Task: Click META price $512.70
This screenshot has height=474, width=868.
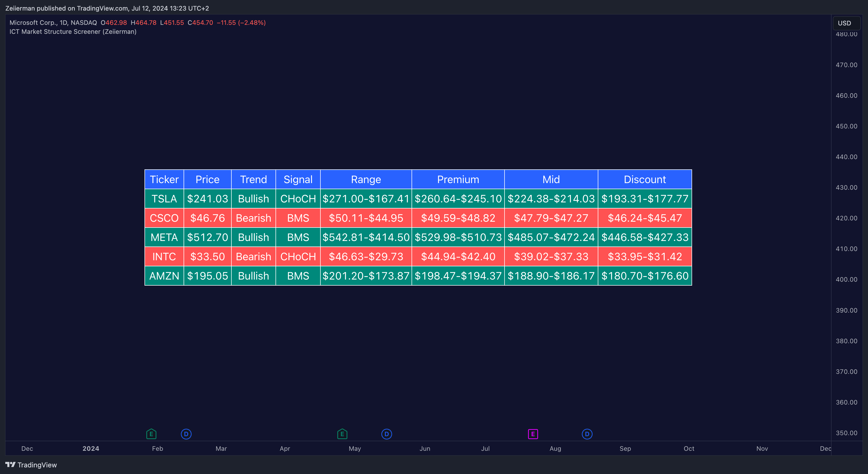Action: 208,237
